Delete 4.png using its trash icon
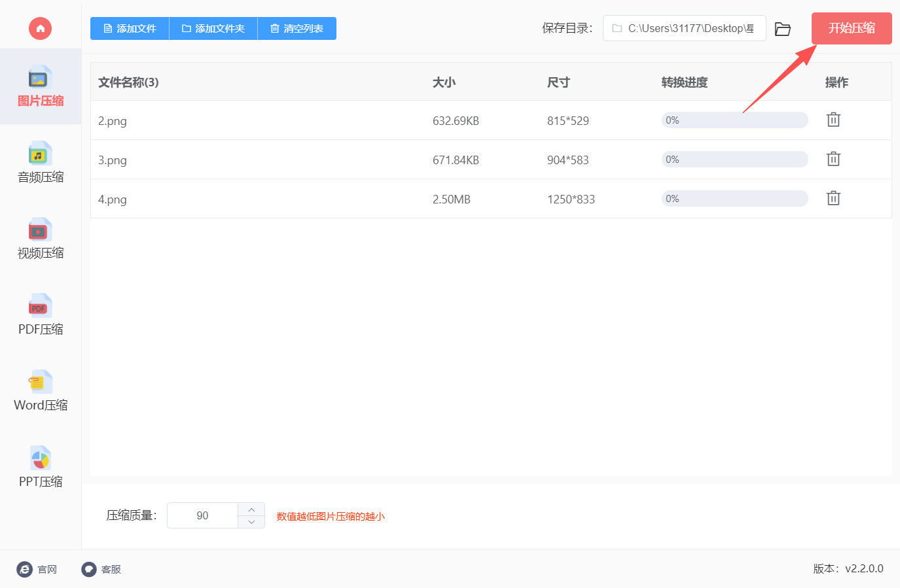 coord(833,198)
